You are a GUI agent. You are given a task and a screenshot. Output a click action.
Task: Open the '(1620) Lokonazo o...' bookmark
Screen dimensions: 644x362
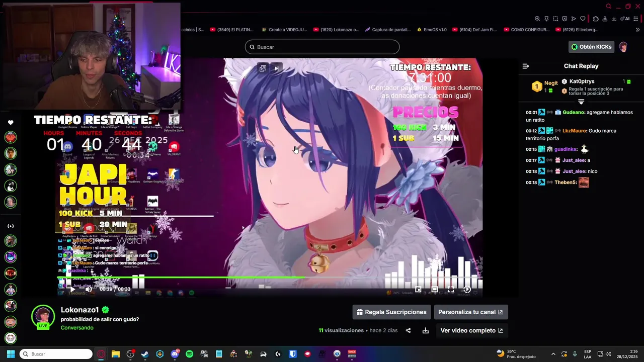(x=336, y=30)
